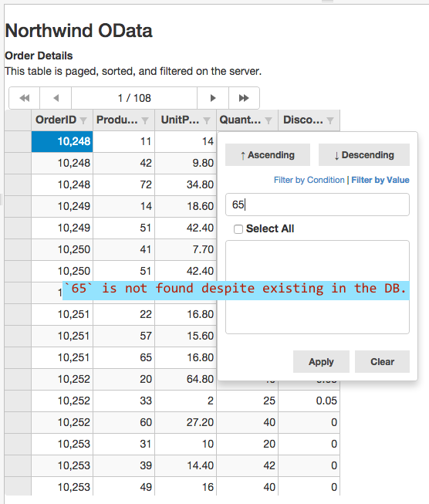This screenshot has width=429, height=504.
Task: Switch to Filter by Value
Action: [x=380, y=180]
